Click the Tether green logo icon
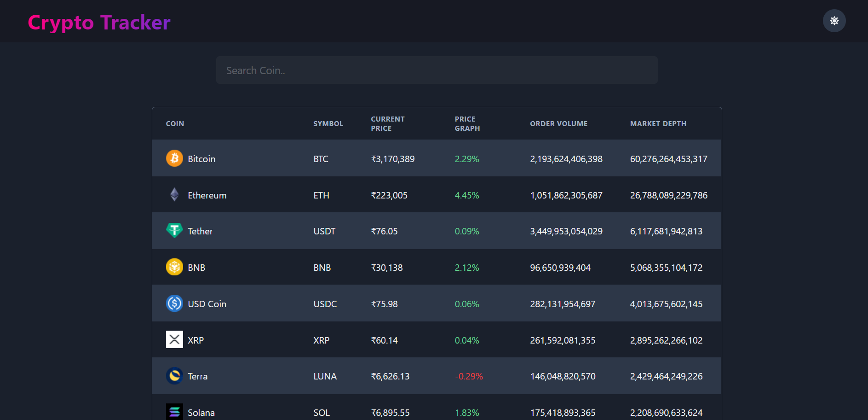Screen dimensions: 868x420 point(174,231)
